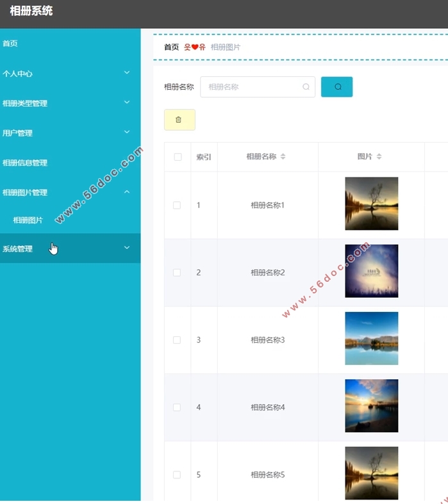Click cell text 相册名称1
The image size is (448, 504).
[x=267, y=205]
